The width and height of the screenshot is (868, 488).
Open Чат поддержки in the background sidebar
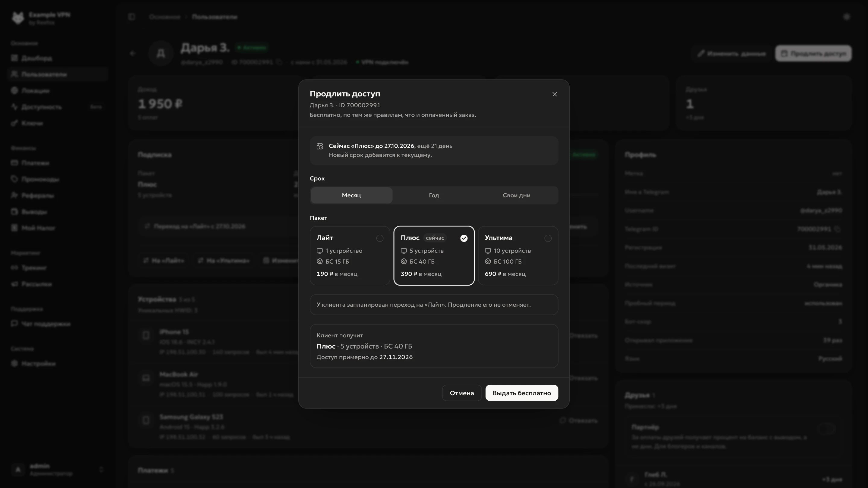tap(58, 324)
